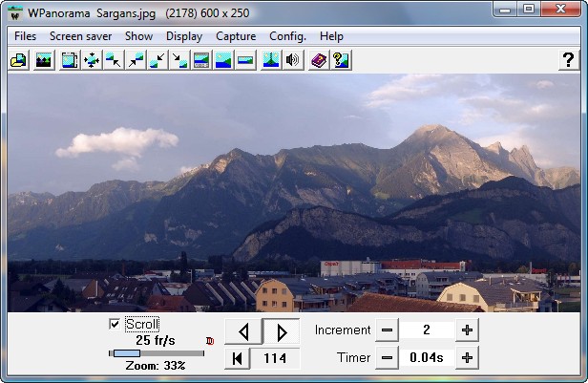Increase Increment with plus button

pos(467,330)
